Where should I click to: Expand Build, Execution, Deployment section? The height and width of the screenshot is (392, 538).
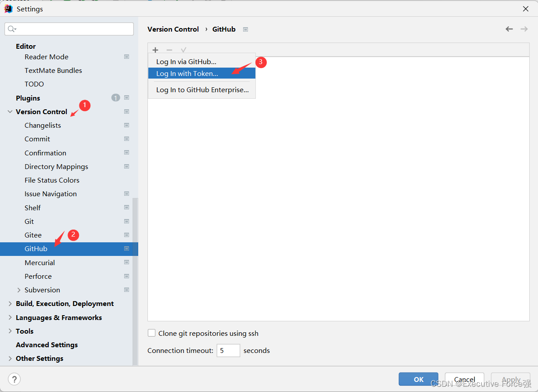pyautogui.click(x=10, y=303)
